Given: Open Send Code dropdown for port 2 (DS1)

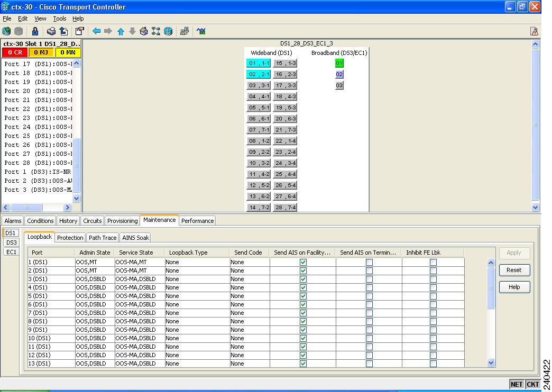Looking at the screenshot, I should coord(250,270).
